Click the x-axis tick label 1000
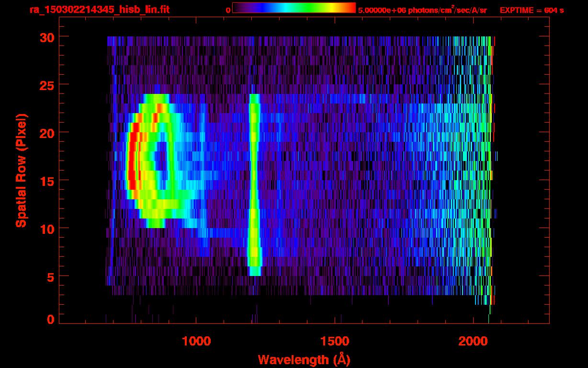This screenshot has width=588, height=368. coord(196,341)
